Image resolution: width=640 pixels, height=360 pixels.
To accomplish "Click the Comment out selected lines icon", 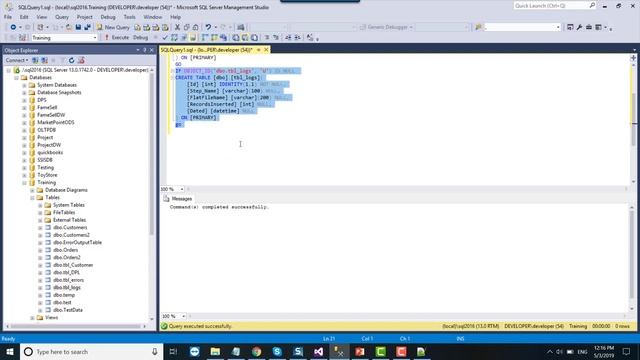I will pos(267,38).
